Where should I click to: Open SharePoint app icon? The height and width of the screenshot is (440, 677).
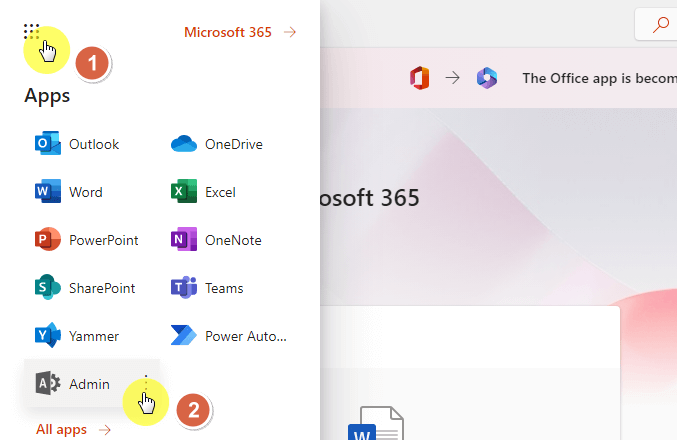(x=47, y=287)
